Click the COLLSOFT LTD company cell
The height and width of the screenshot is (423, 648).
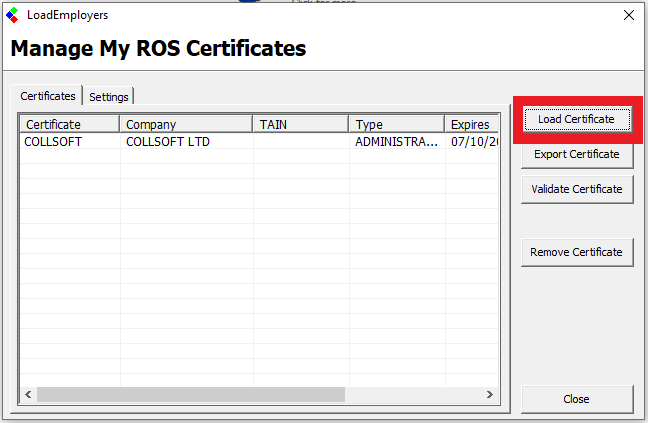(x=169, y=142)
